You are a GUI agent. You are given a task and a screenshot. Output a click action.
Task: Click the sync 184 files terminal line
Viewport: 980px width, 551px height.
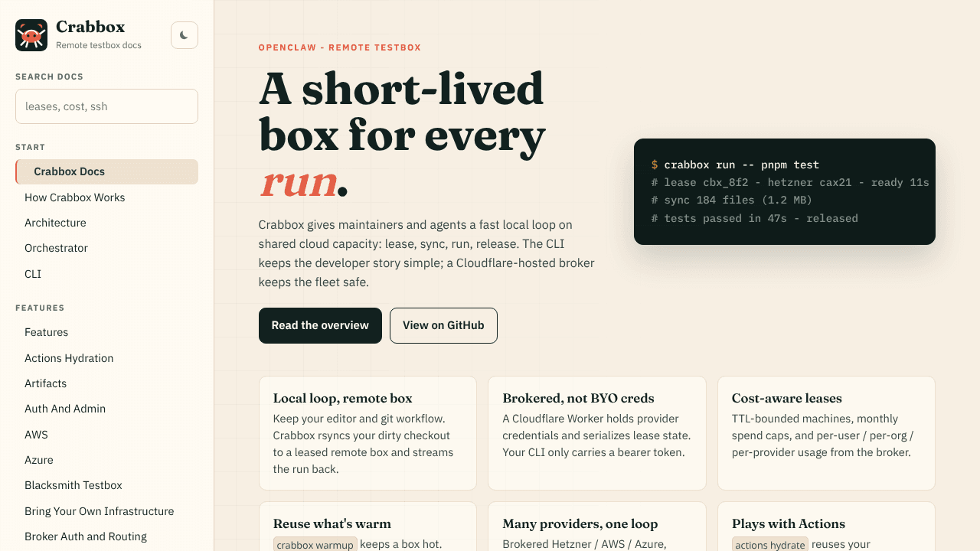(731, 200)
